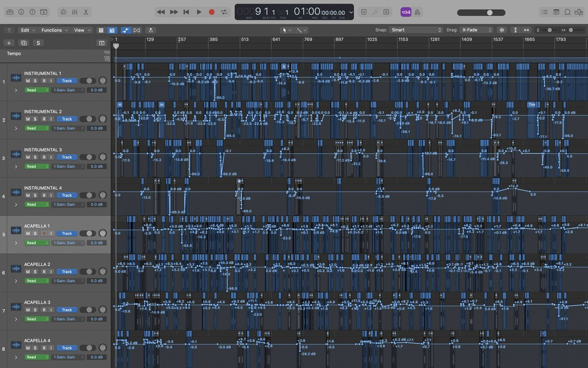Enable input monitoring on INSTRUMENTAL 3
The image size is (588, 368).
coord(51,157)
